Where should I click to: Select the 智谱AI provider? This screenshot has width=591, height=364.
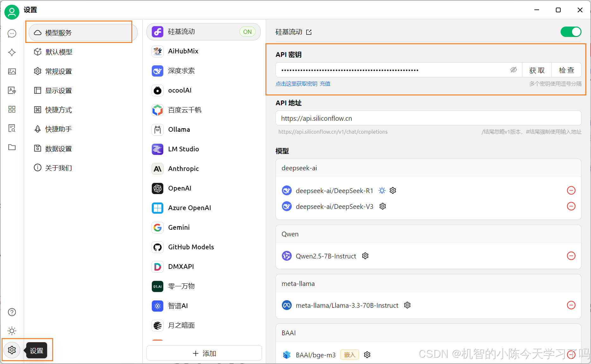click(203, 306)
